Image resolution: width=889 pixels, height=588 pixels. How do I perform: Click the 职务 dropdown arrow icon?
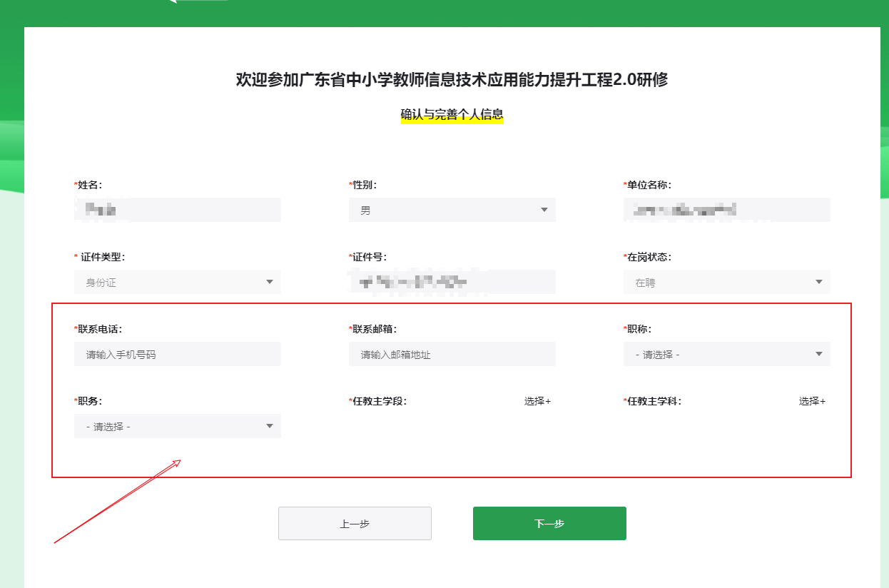tap(270, 426)
